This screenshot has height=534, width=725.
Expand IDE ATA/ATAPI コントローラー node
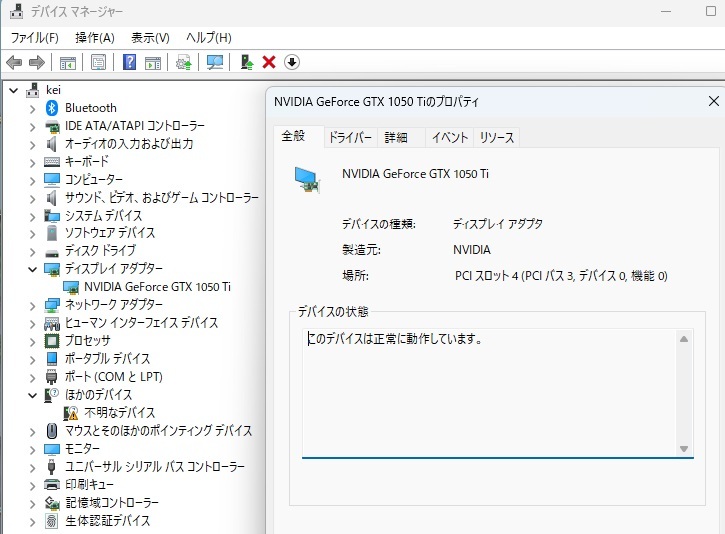click(32, 127)
